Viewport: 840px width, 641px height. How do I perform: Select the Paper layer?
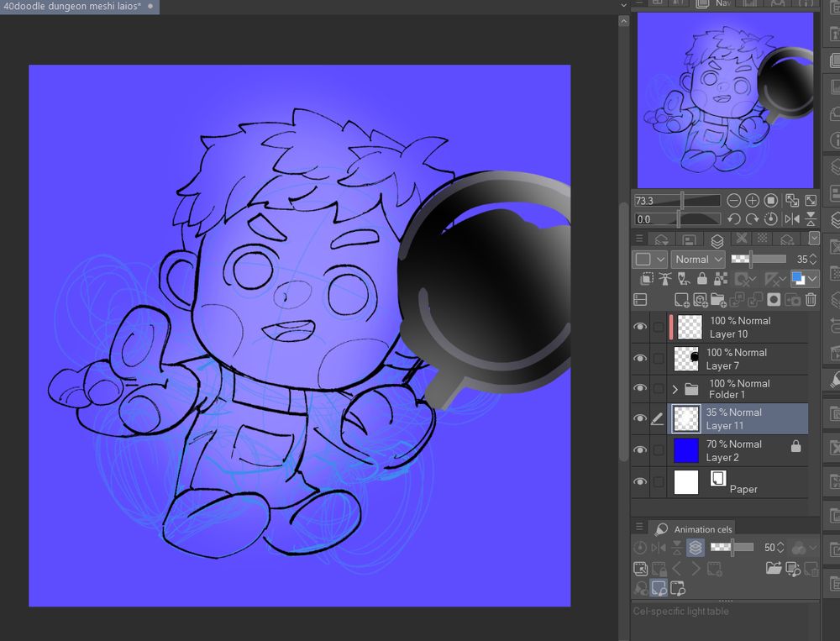point(739,482)
